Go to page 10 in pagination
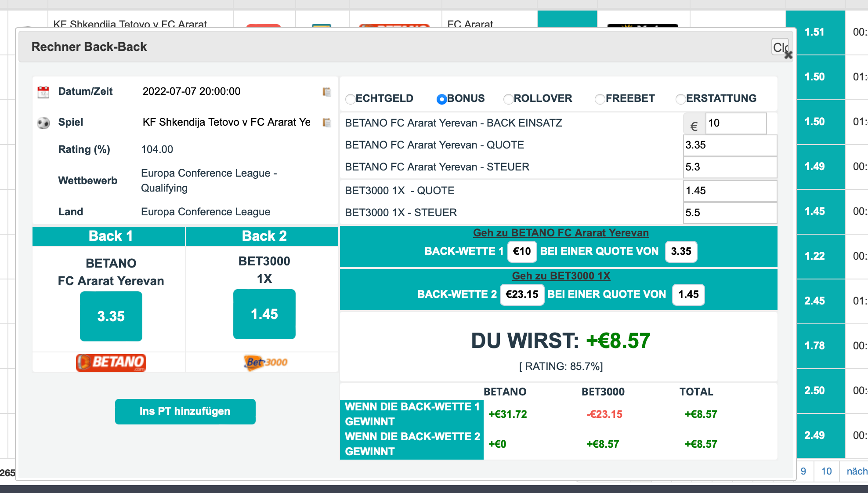The width and height of the screenshot is (868, 493). pyautogui.click(x=826, y=471)
